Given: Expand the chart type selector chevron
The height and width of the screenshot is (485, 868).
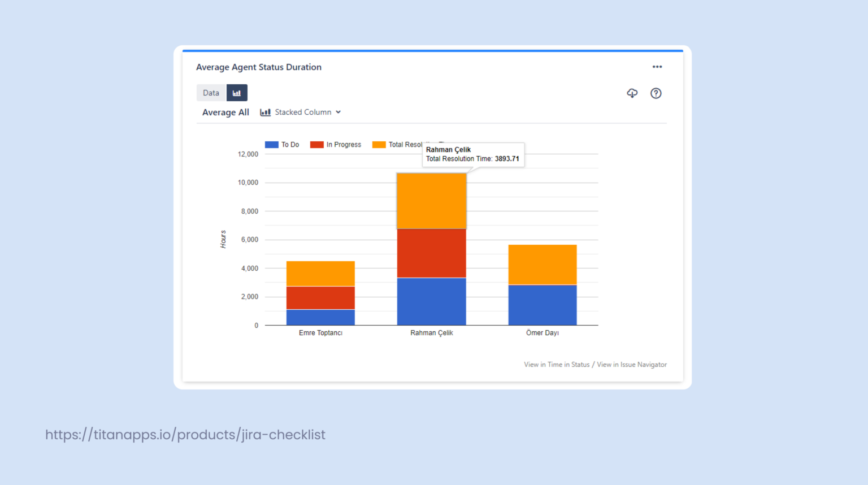Looking at the screenshot, I should pos(338,112).
